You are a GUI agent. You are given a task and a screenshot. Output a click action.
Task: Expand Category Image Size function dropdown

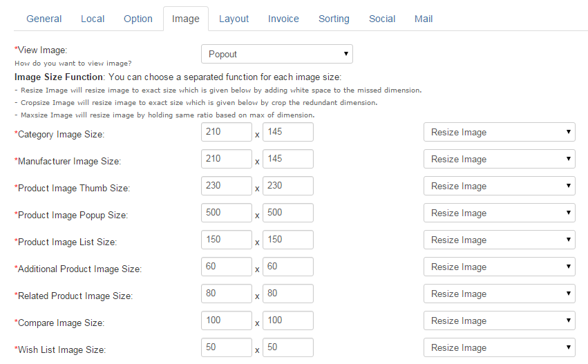pyautogui.click(x=499, y=132)
